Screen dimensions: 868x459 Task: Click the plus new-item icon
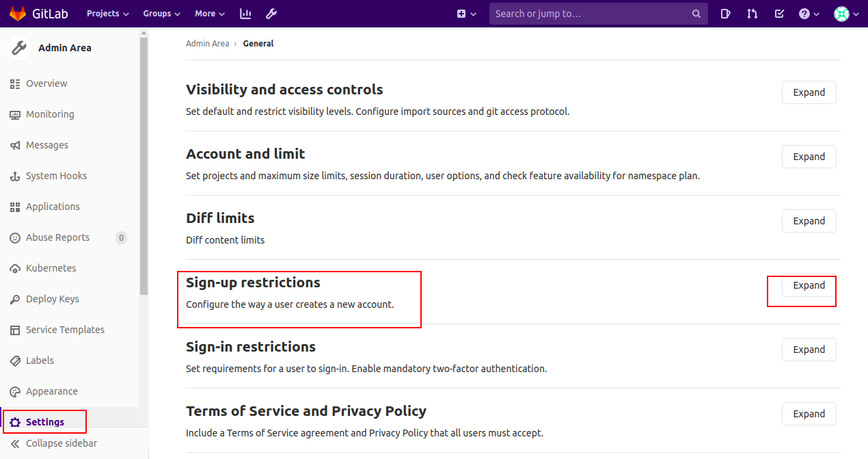pyautogui.click(x=461, y=14)
